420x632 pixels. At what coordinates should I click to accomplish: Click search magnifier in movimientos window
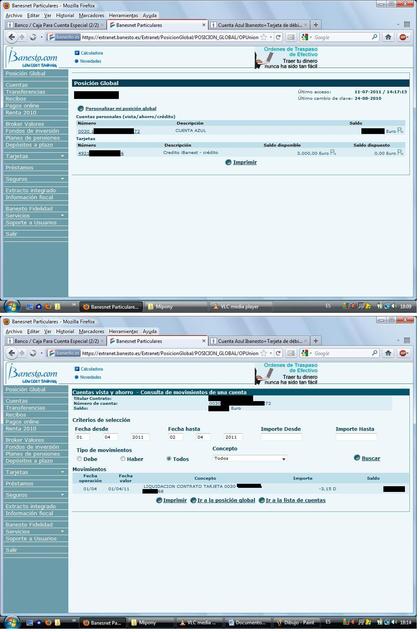coord(374,353)
